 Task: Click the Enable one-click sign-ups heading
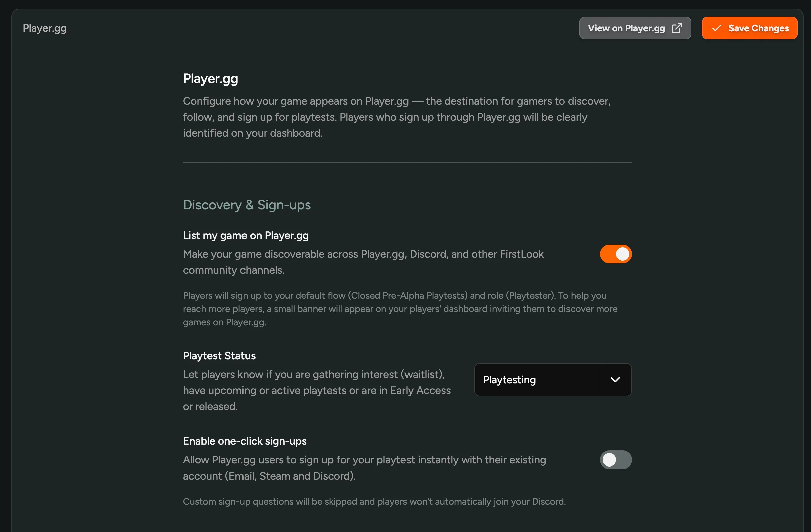tap(245, 441)
